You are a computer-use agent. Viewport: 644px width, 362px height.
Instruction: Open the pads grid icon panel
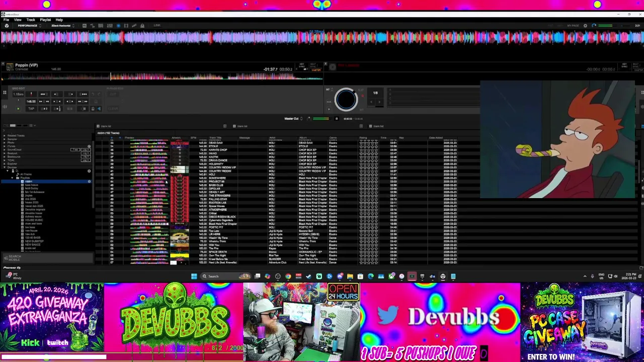pos(5,93)
